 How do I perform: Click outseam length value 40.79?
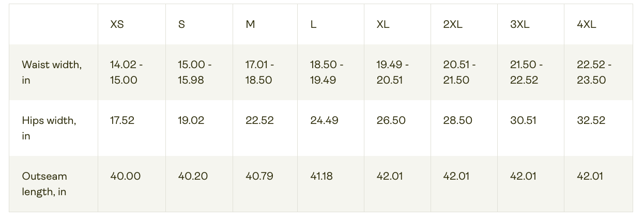click(259, 176)
